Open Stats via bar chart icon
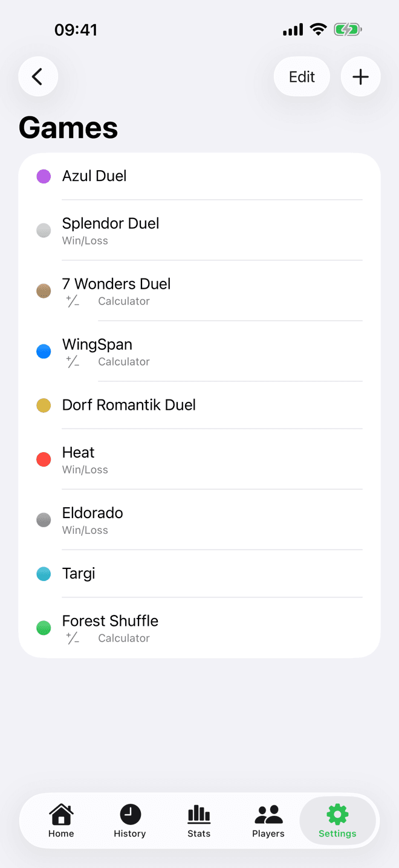This screenshot has height=868, width=399. coord(199,821)
